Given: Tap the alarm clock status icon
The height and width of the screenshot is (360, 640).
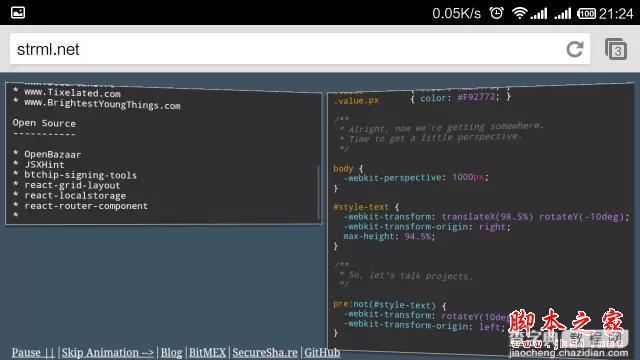Looking at the screenshot, I should coord(496,13).
